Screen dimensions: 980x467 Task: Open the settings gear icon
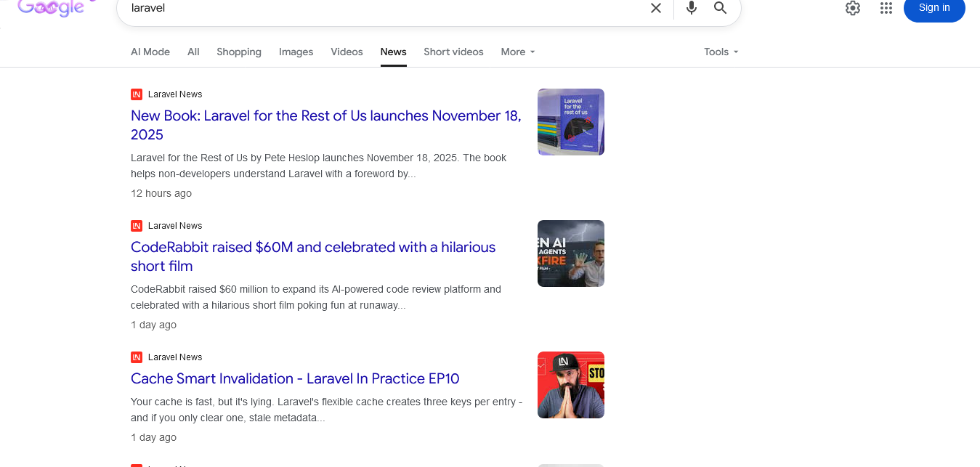pos(852,8)
